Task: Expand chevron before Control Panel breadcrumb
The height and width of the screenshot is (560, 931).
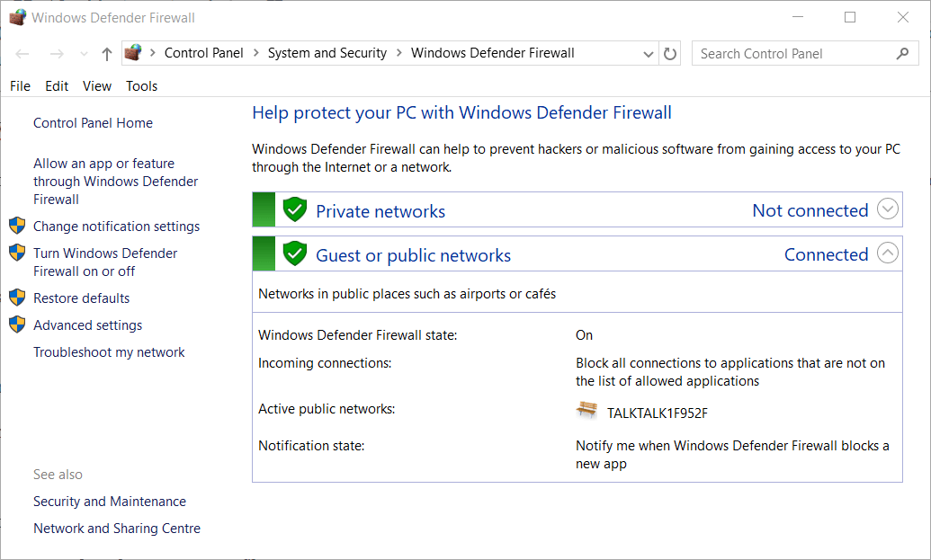Action: click(x=153, y=53)
